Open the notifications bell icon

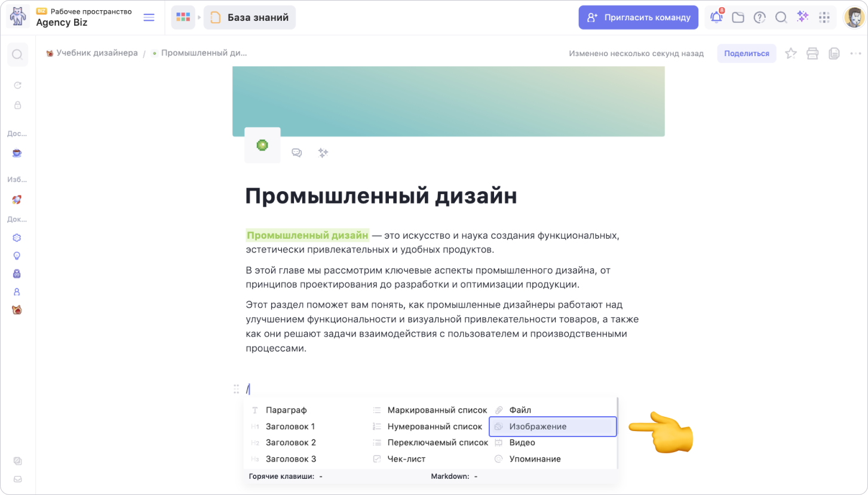click(x=716, y=17)
